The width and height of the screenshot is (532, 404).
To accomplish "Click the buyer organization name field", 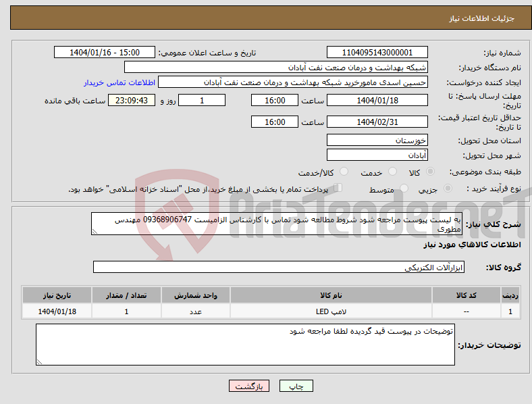I will pos(276,67).
